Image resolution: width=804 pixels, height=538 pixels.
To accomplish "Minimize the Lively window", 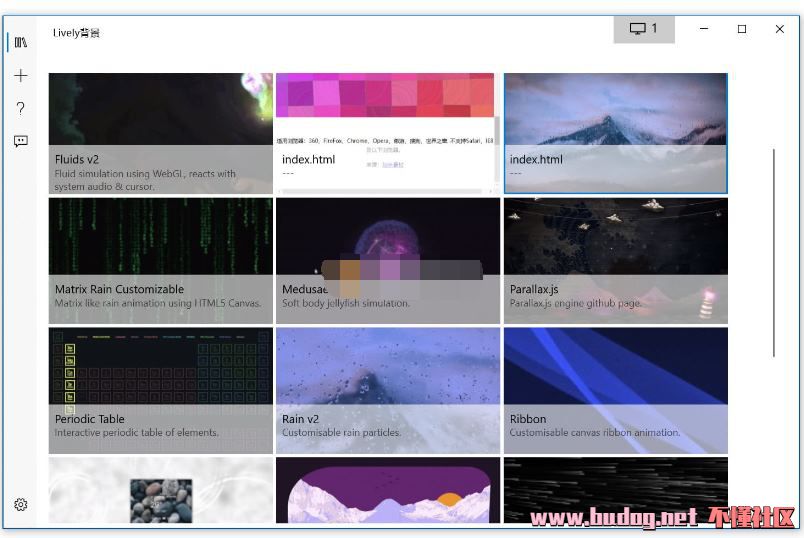I will tap(704, 29).
